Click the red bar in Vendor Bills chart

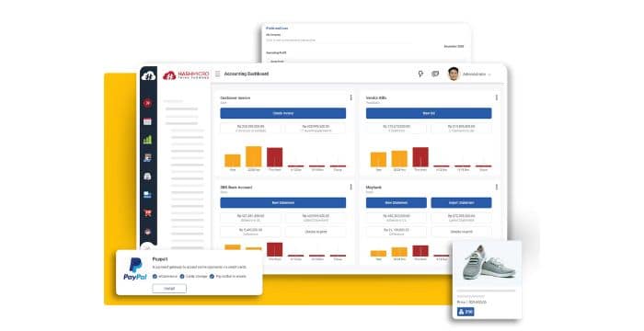420,157
